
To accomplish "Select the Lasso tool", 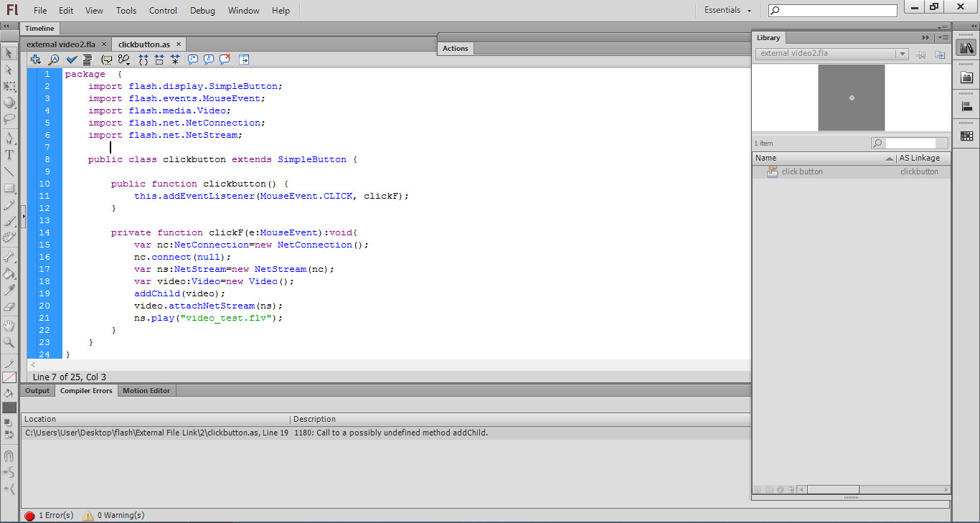I will pos(9,119).
